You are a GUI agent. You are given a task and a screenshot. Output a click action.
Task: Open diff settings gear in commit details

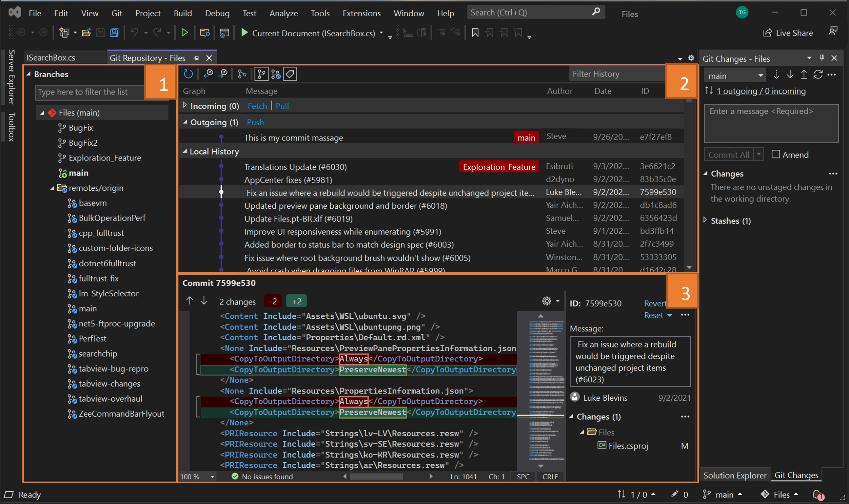click(547, 301)
